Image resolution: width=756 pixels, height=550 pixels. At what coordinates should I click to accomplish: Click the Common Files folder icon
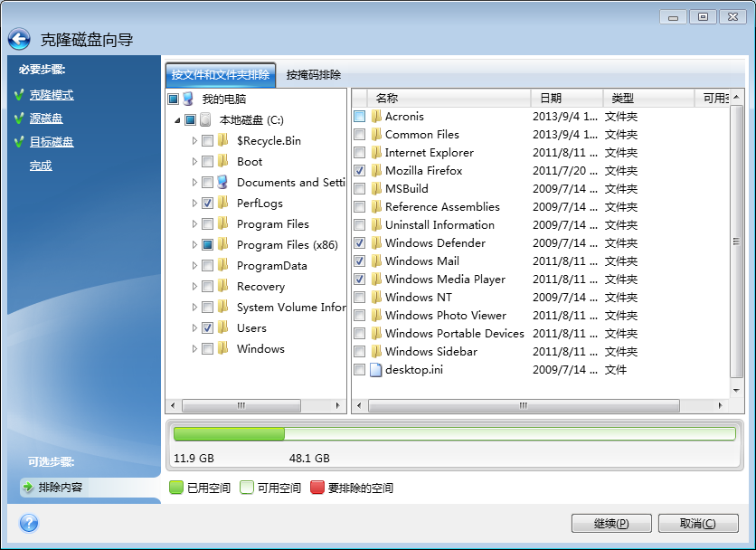(x=376, y=134)
